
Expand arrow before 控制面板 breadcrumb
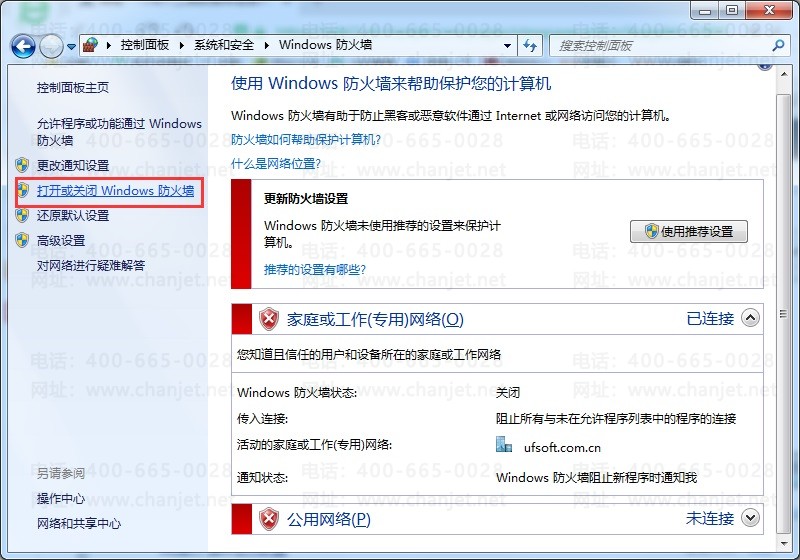coord(109,45)
